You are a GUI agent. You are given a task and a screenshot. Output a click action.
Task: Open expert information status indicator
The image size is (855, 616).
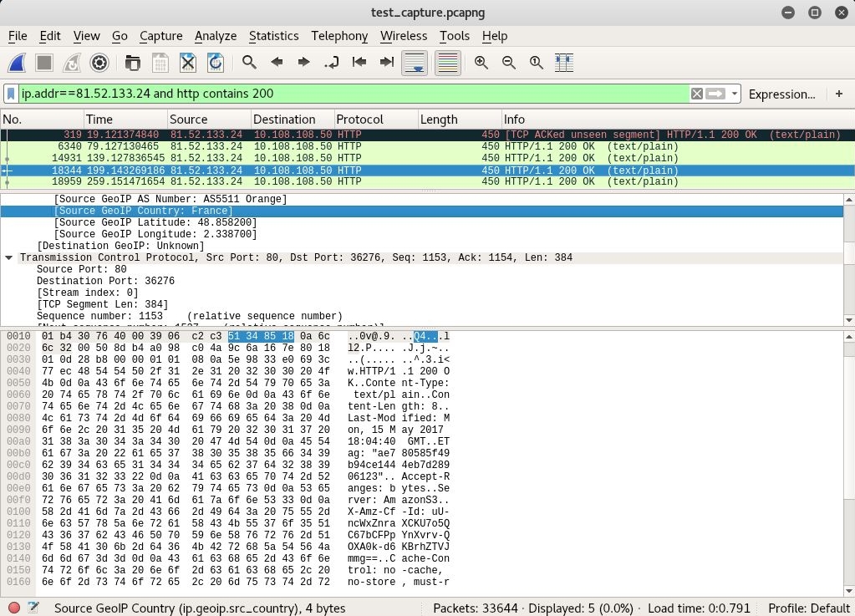pos(13,608)
